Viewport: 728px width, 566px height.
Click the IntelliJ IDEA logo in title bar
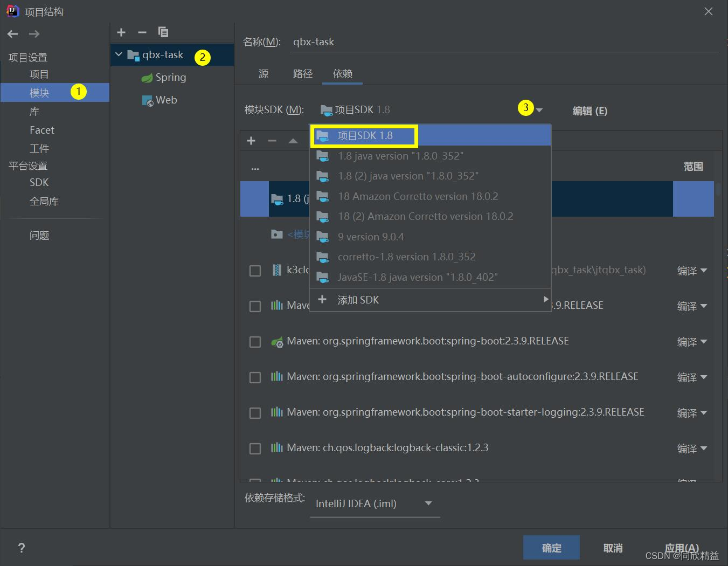click(x=12, y=11)
